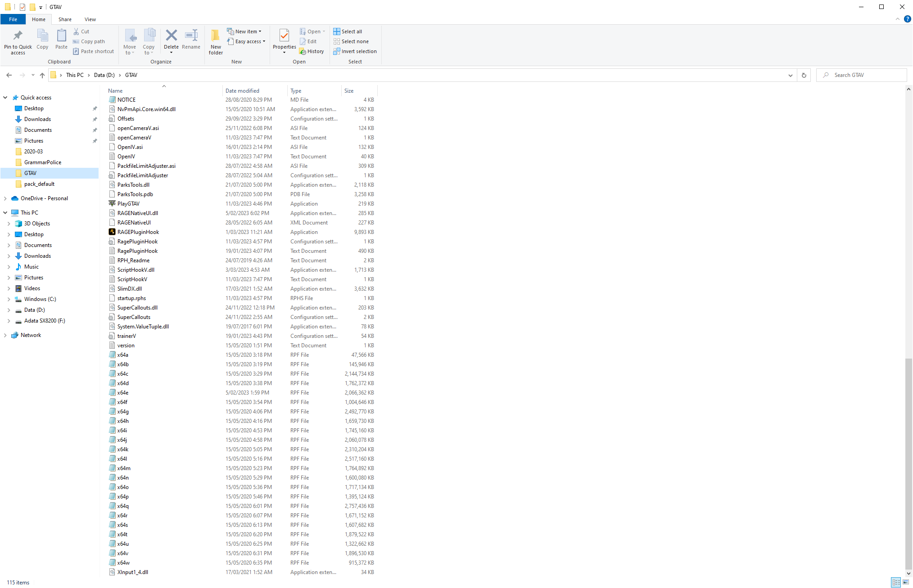Open the Share ribbon tab
913x588 pixels.
click(65, 19)
